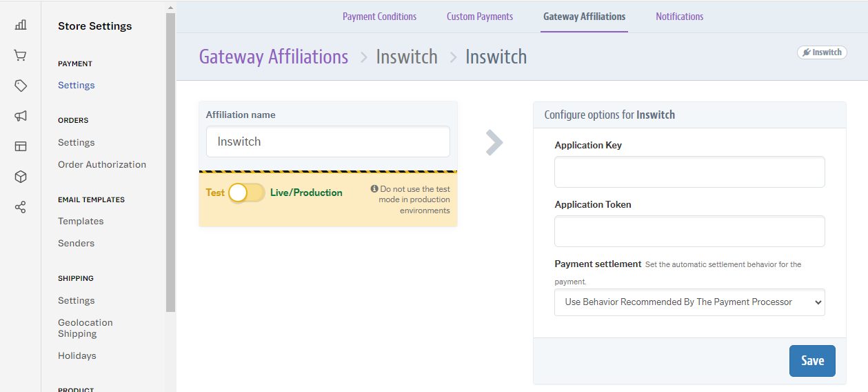The width and height of the screenshot is (868, 392).
Task: Save the Inswitch configuration
Action: (x=812, y=361)
